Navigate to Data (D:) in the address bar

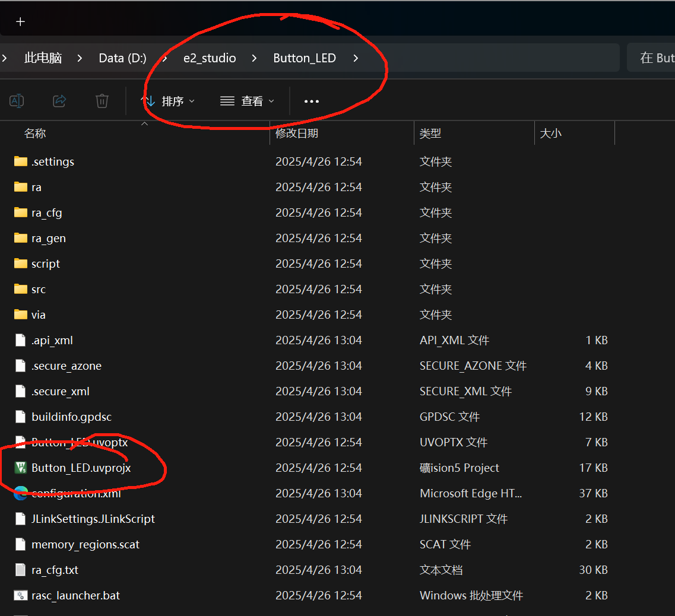coord(123,58)
